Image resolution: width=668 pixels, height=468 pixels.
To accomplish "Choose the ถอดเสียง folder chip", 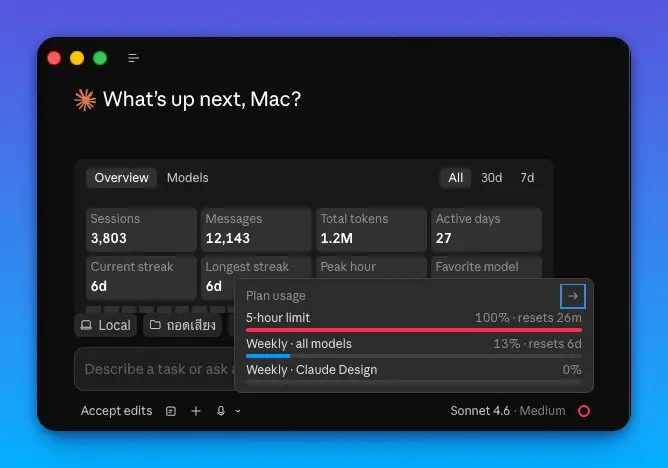I will point(183,325).
